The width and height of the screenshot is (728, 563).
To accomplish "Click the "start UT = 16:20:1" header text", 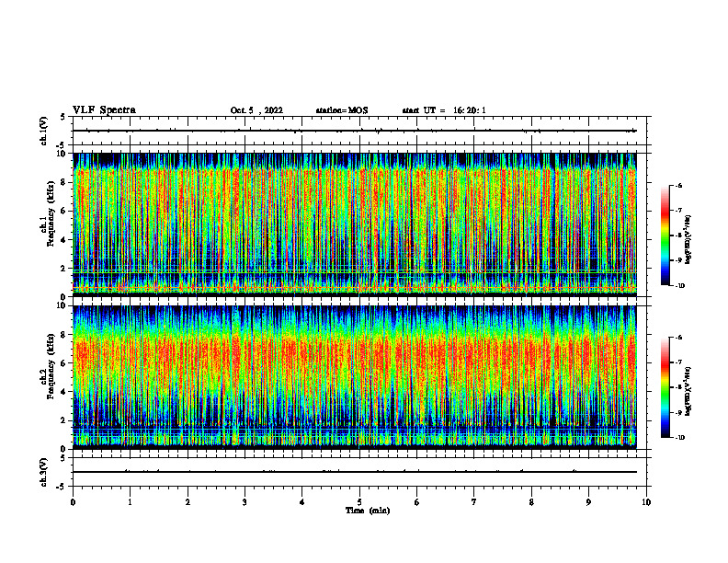I will coord(444,110).
